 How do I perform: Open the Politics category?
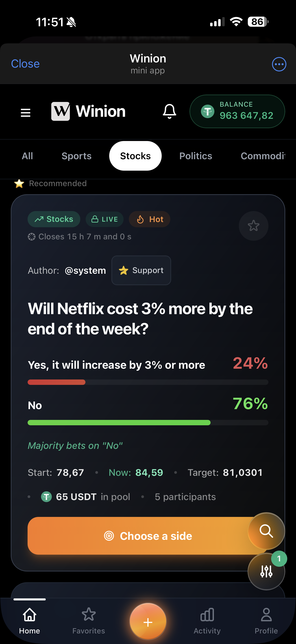196,156
